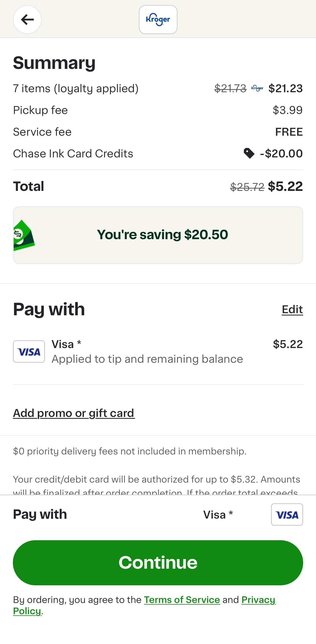Open the Privacy Policy link
The image size is (316, 644).
(x=258, y=600)
